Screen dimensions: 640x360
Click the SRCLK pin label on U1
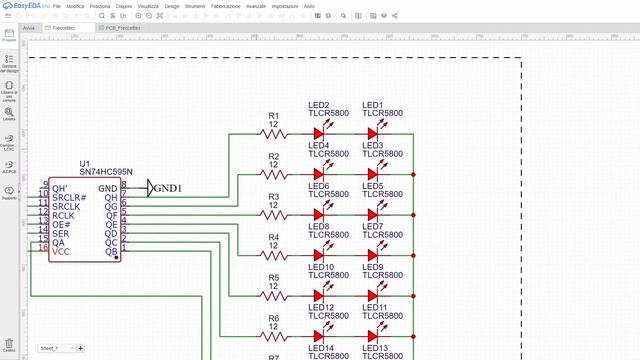[x=66, y=207]
